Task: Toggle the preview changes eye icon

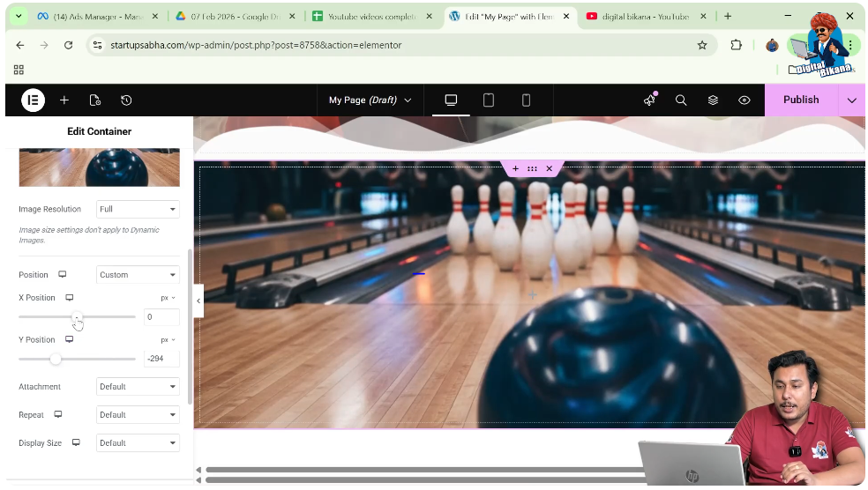Action: tap(745, 100)
